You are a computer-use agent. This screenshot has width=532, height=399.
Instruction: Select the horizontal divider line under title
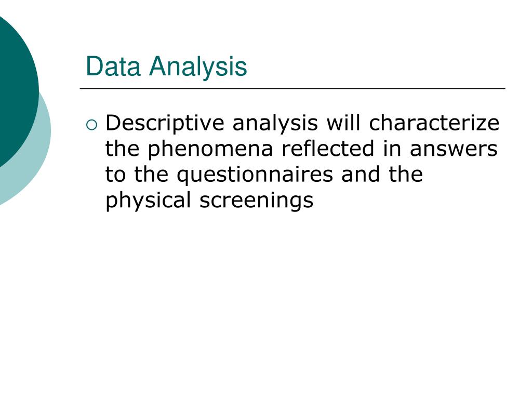coord(292,88)
